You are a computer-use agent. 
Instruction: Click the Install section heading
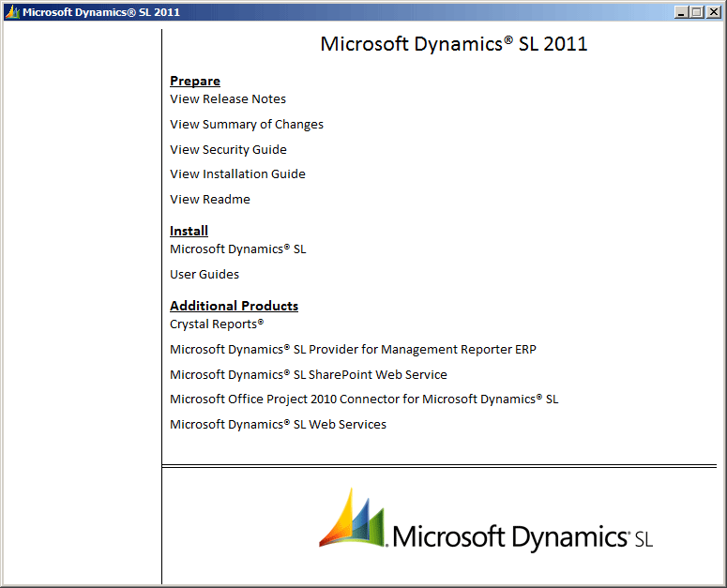point(189,231)
